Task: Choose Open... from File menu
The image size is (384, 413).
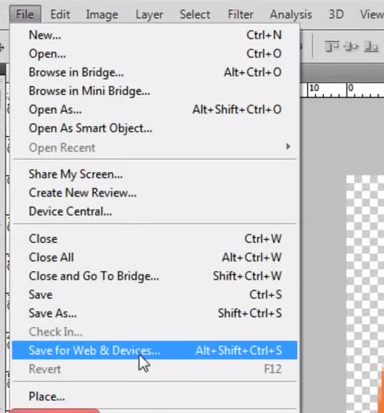Action: (x=155, y=54)
